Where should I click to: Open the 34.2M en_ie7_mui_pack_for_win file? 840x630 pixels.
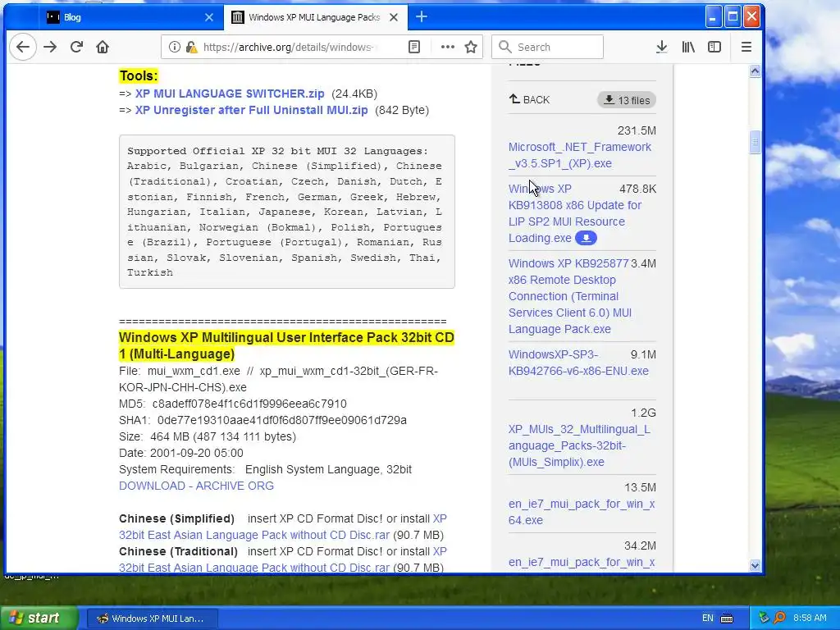(x=582, y=562)
